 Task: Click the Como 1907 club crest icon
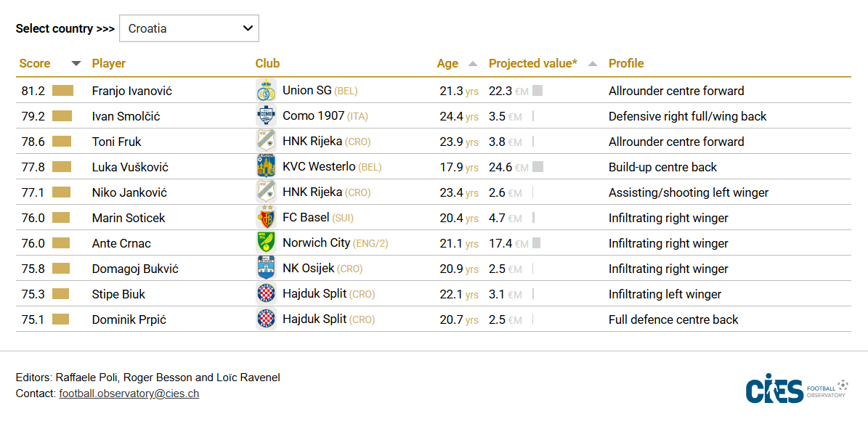coord(266,116)
